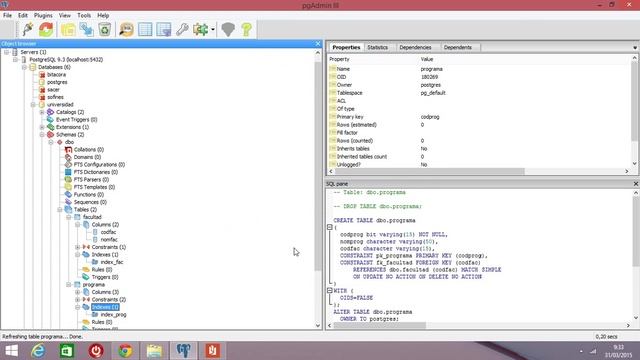Open the Edit menu
Screen dimensions: 640x360
coord(23,15)
